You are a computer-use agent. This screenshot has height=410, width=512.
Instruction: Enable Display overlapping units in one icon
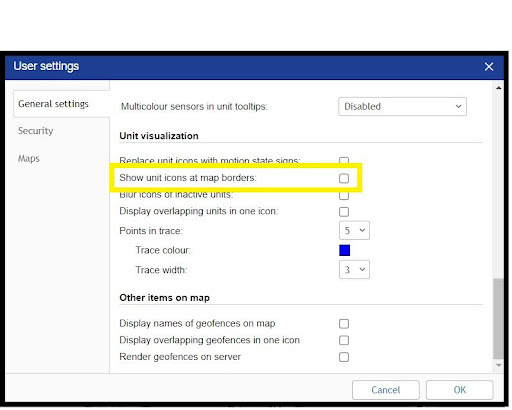click(344, 212)
